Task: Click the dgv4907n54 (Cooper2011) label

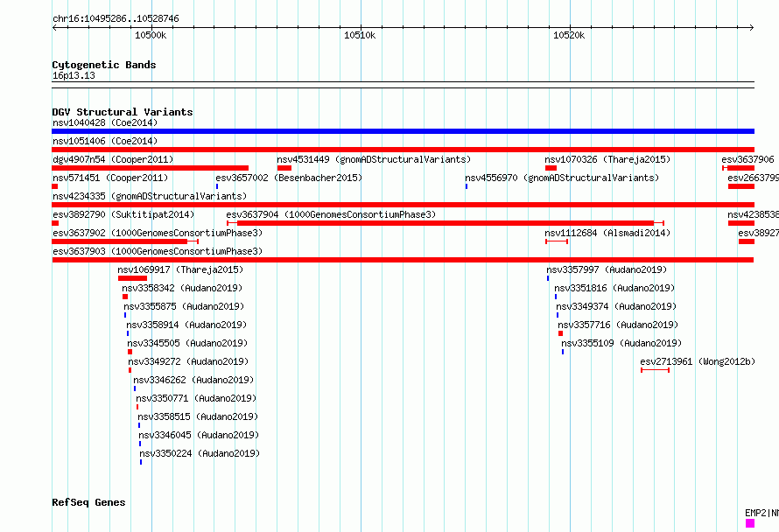Action: tap(113, 159)
